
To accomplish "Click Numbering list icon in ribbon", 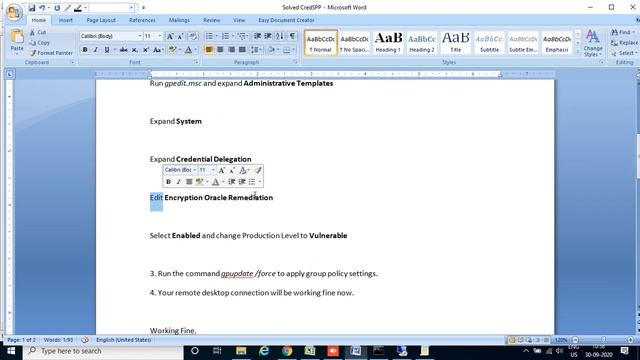I will coord(225,36).
